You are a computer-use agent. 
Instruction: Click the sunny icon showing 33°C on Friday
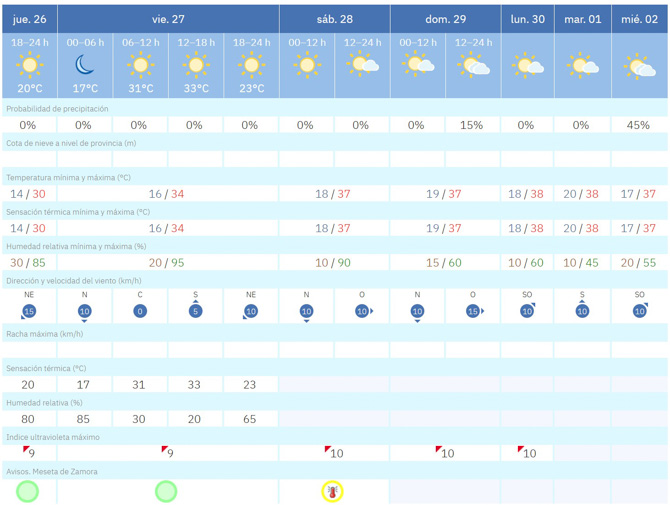click(196, 66)
